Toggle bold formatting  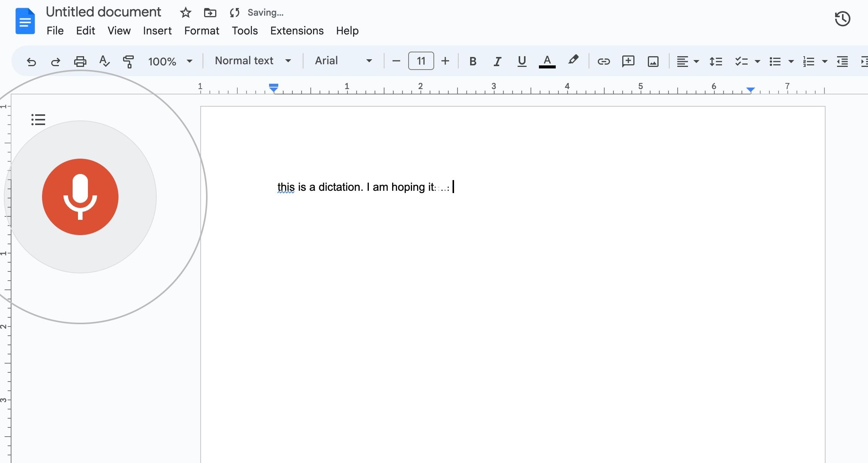point(472,61)
